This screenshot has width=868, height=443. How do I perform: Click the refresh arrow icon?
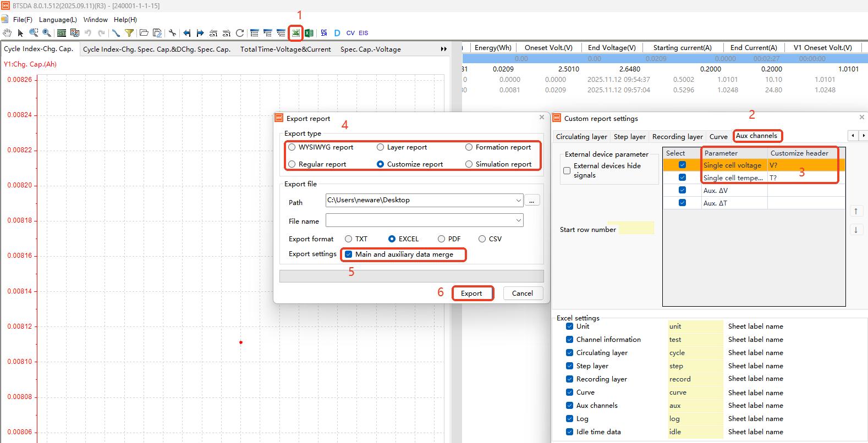point(240,33)
